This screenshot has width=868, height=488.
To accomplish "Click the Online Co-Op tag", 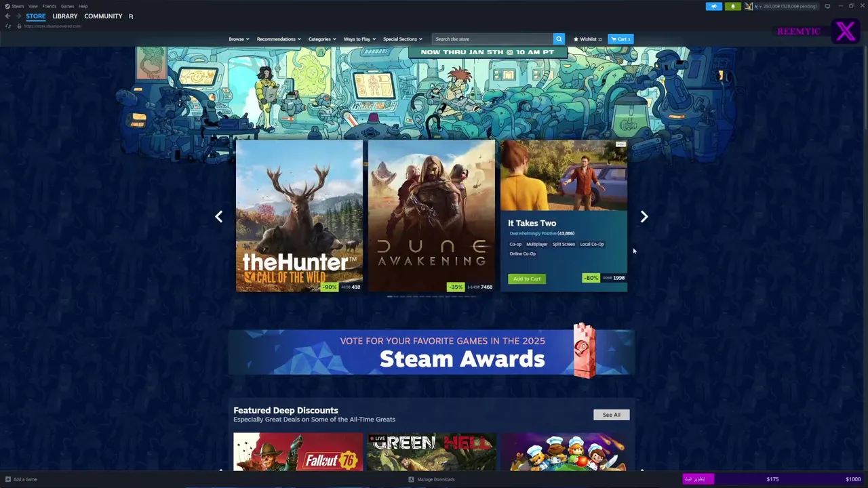I will (x=522, y=253).
